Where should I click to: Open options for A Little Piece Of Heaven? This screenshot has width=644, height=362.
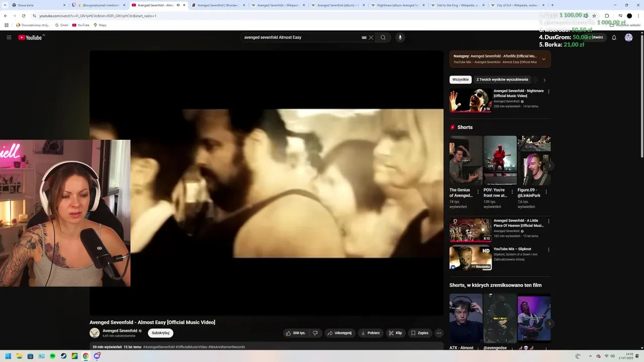pyautogui.click(x=548, y=221)
